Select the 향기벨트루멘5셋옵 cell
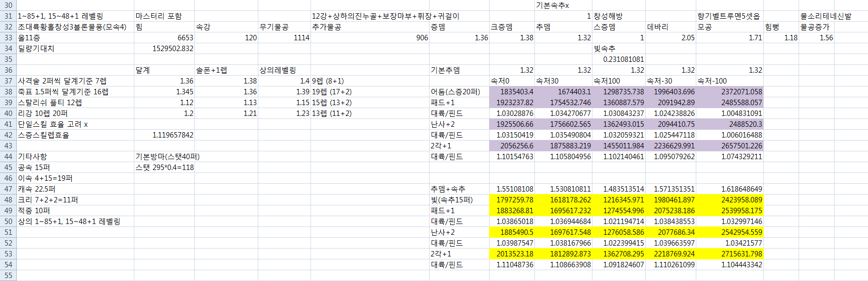The image size is (868, 281). click(x=728, y=16)
